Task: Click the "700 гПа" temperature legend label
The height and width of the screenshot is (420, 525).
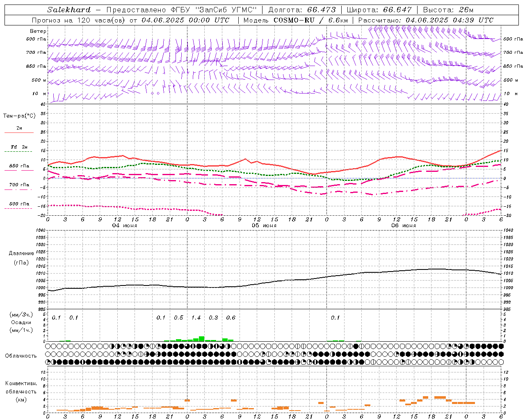Action: [x=19, y=185]
